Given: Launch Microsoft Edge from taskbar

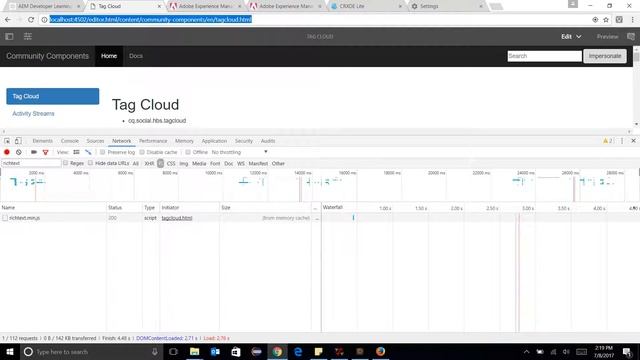Looking at the screenshot, I should [298, 351].
